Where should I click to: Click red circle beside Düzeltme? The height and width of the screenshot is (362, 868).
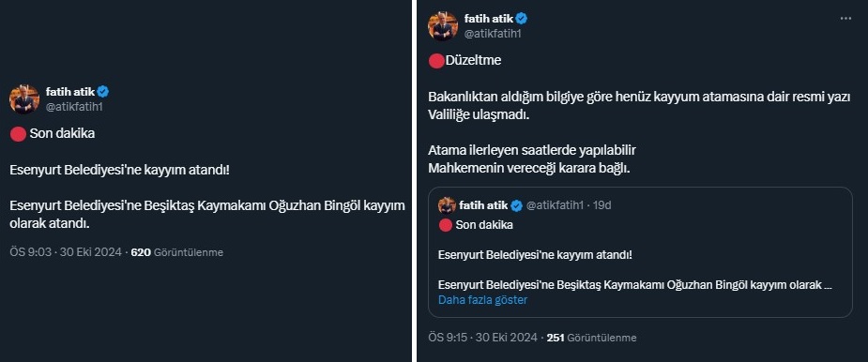tap(436, 60)
